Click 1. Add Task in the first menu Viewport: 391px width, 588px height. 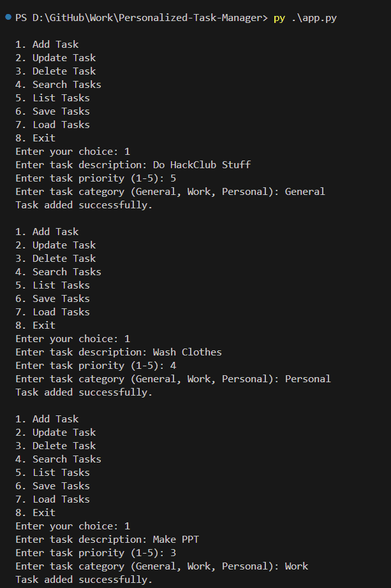click(x=47, y=45)
